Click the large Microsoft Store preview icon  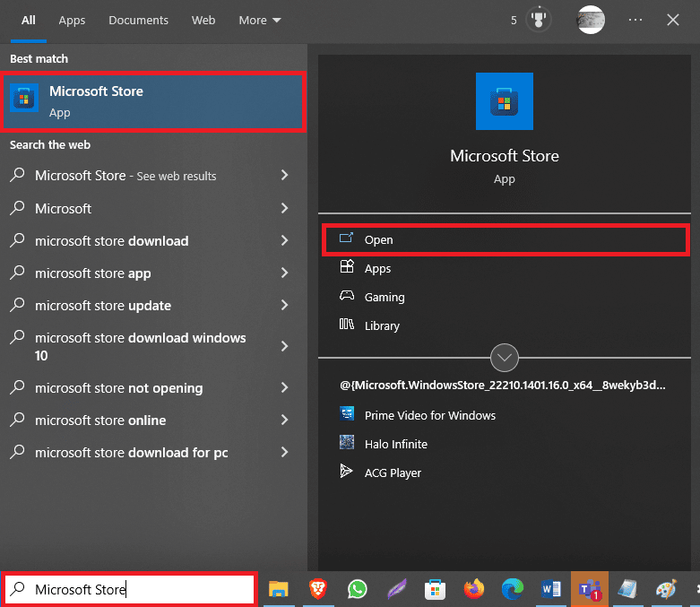tap(505, 101)
